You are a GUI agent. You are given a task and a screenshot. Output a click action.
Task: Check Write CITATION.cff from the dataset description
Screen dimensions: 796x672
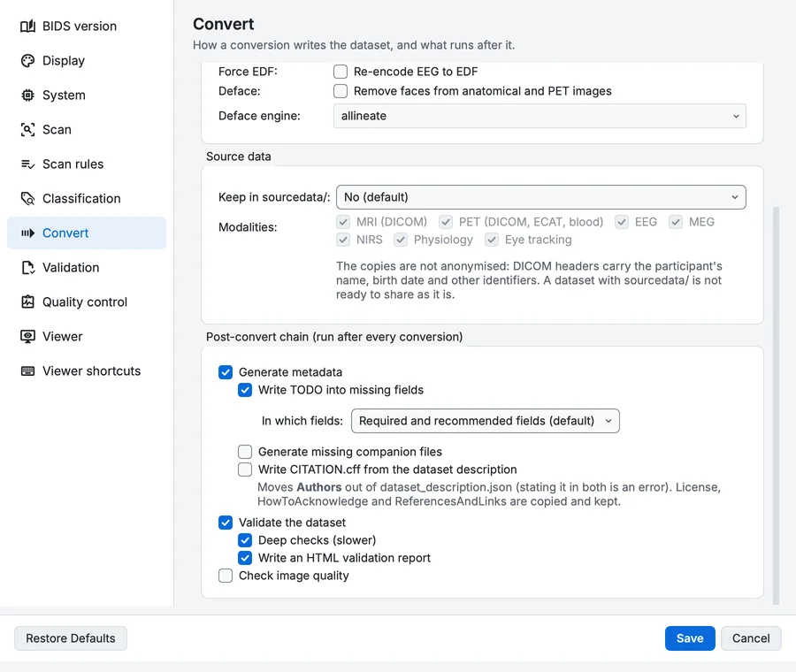[x=245, y=470]
